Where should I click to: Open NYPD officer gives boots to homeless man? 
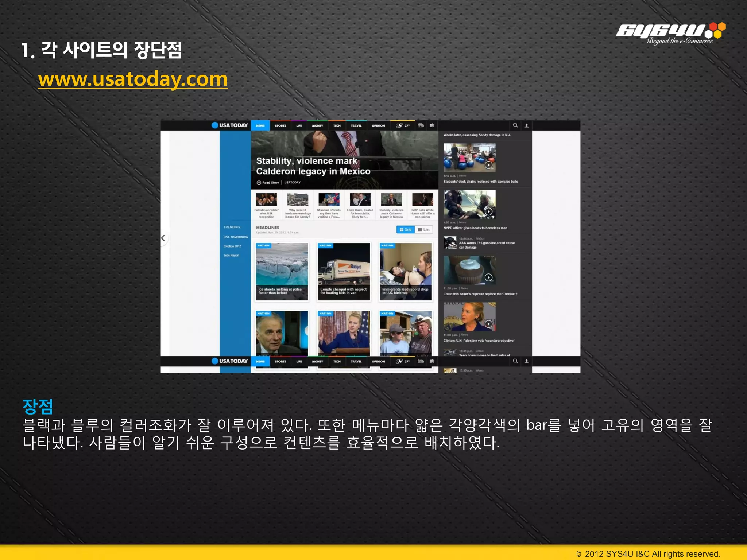click(x=475, y=228)
